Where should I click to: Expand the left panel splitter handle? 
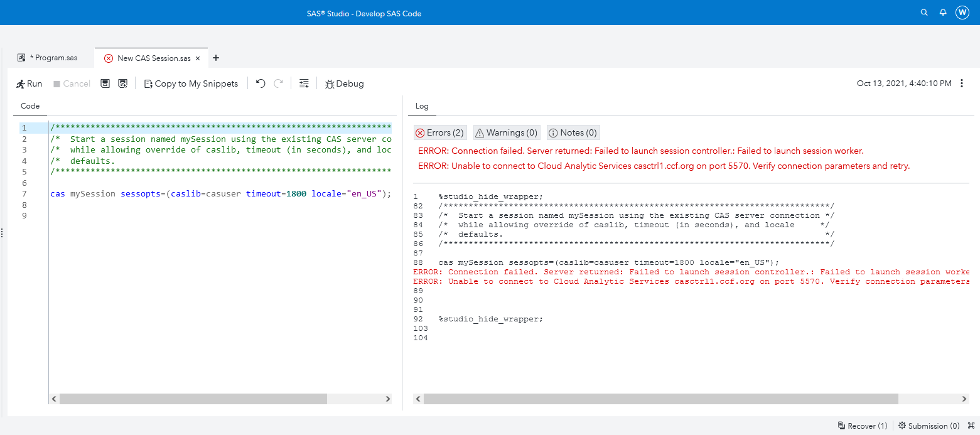[x=3, y=232]
